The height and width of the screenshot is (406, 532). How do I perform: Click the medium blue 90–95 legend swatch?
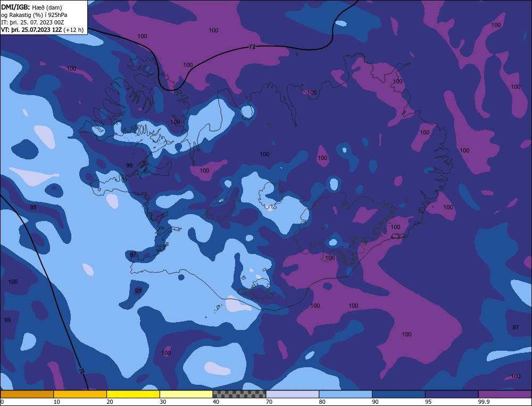(x=398, y=394)
